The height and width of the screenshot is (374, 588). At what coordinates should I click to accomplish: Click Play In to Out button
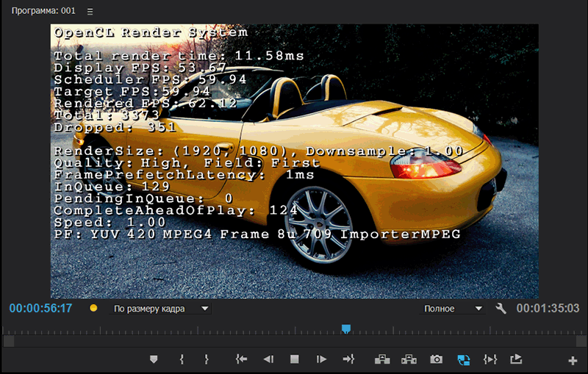coord(490,359)
